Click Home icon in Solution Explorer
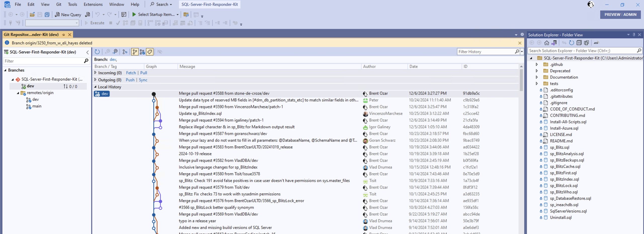This screenshot has width=644, height=234. 547,43
